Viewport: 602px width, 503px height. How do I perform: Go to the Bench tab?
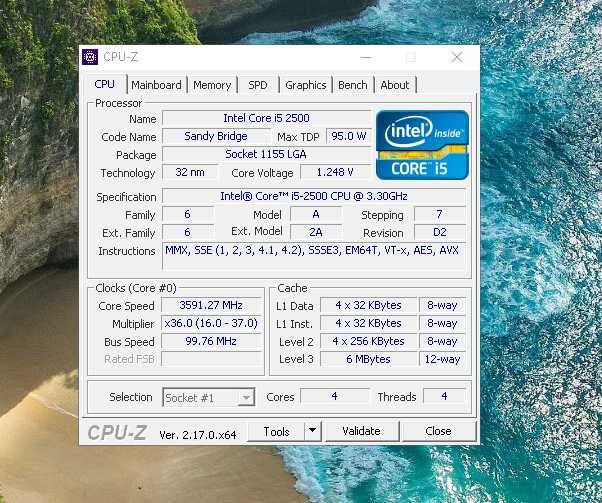click(x=352, y=85)
